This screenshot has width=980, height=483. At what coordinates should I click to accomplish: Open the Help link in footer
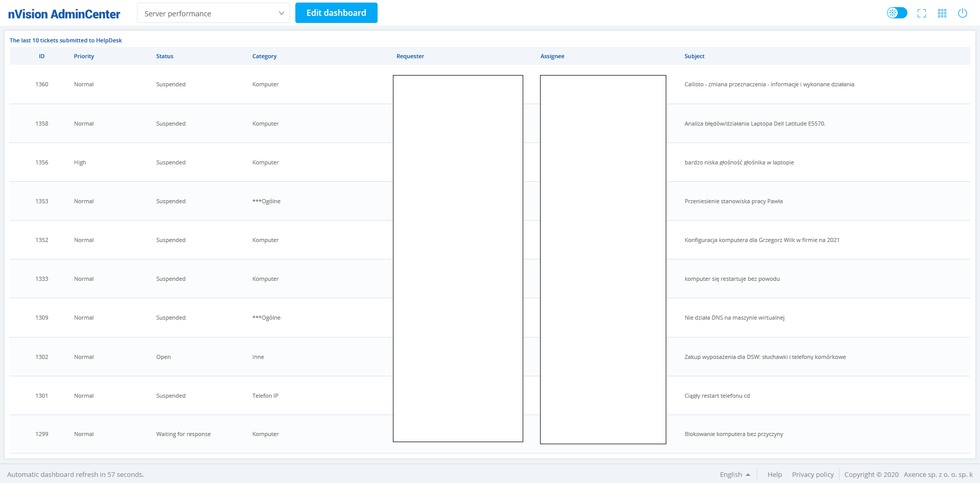pyautogui.click(x=775, y=474)
